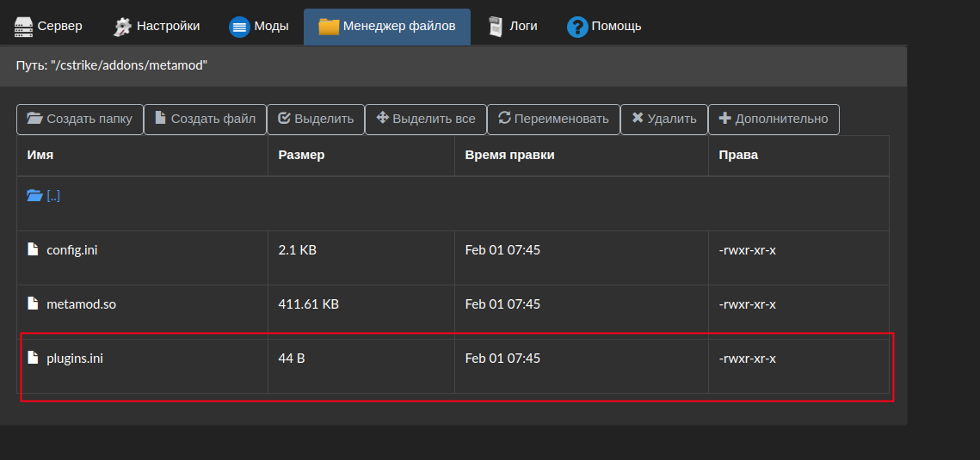This screenshot has height=460, width=980.
Task: Open the Логи tab
Action: [x=513, y=27]
